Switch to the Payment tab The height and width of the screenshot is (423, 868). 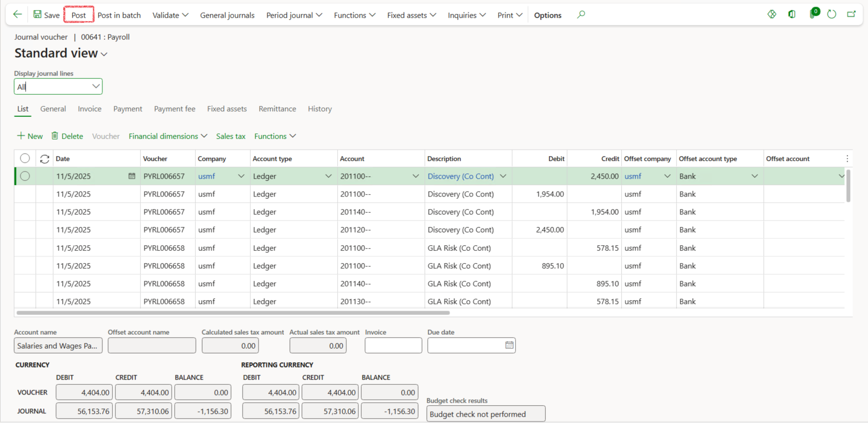point(128,109)
